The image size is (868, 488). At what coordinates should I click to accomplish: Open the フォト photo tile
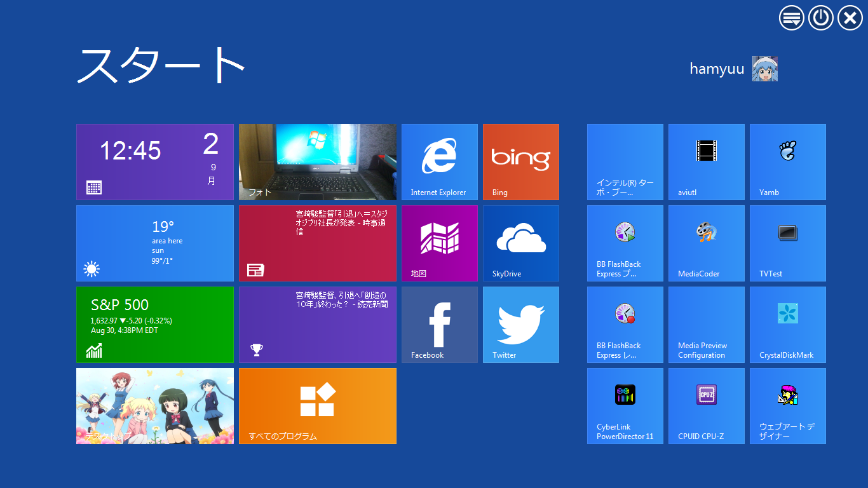coord(318,162)
